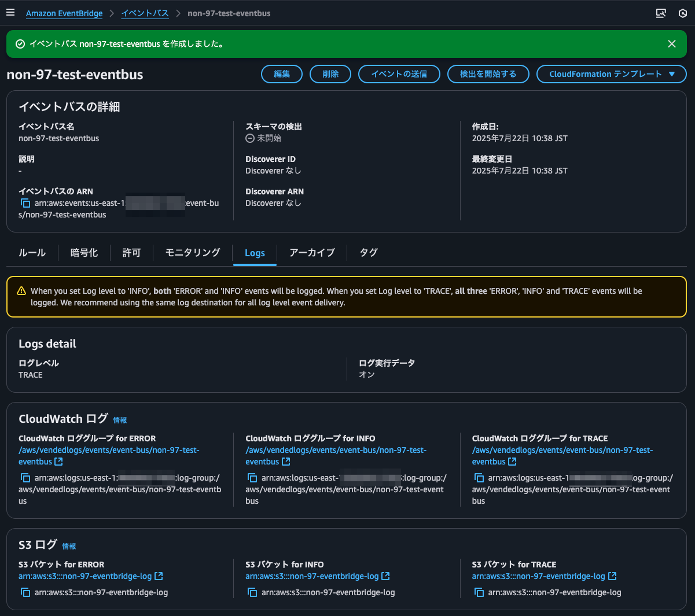
Task: Switch to the 許可 tab
Action: tap(131, 253)
